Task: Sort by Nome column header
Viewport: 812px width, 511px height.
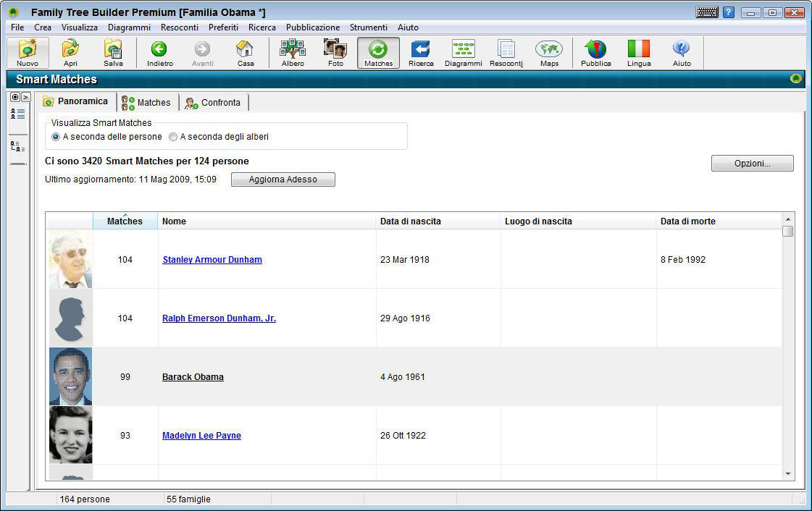Action: click(x=267, y=221)
